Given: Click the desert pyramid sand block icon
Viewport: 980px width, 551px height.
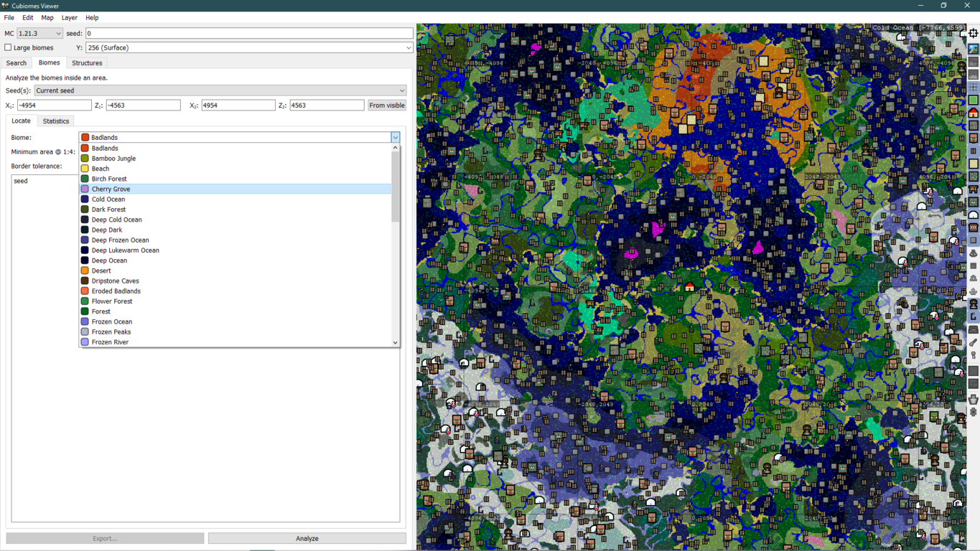Looking at the screenshot, I should click(x=974, y=164).
